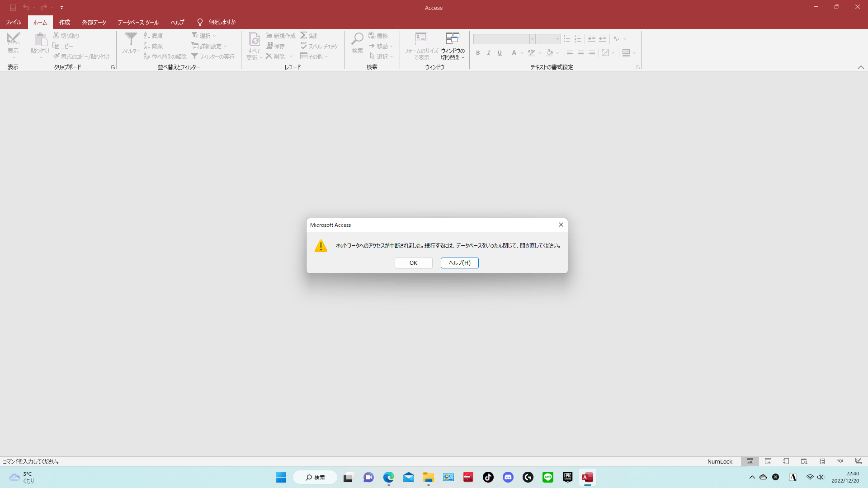Open the 移動 go-to dropdown
The image size is (868, 488).
381,46
